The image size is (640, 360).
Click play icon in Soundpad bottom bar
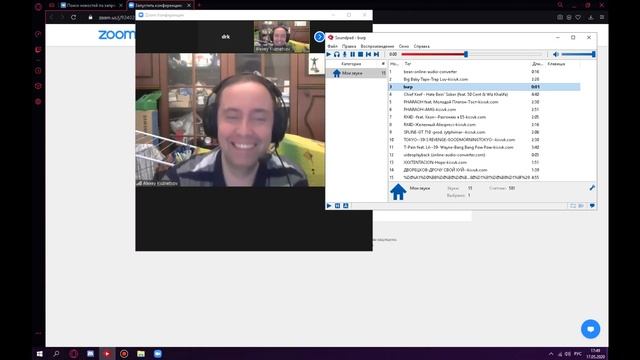[x=329, y=206]
